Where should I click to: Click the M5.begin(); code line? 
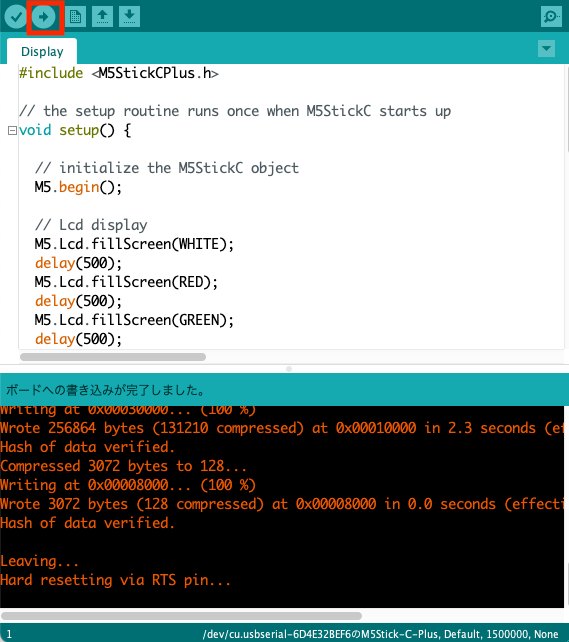click(78, 188)
